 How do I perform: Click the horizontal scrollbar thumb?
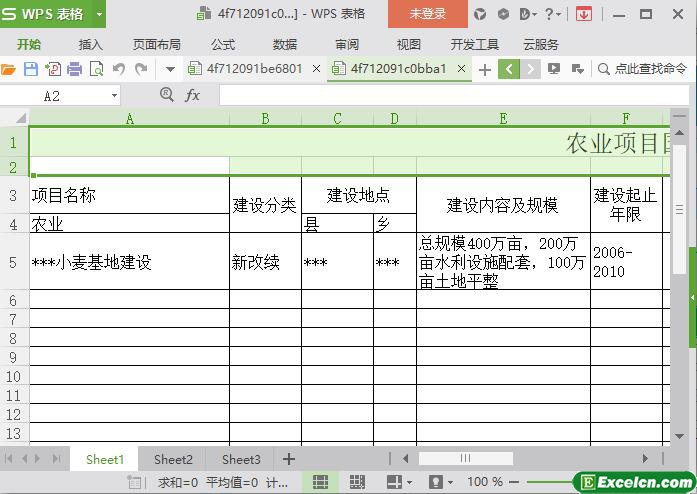pyautogui.click(x=465, y=458)
